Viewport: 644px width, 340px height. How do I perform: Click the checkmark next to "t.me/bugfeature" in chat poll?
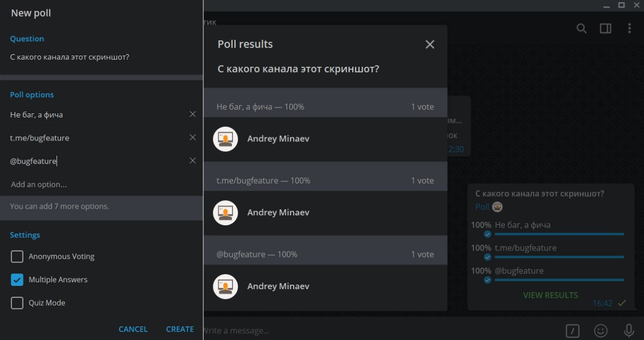487,257
